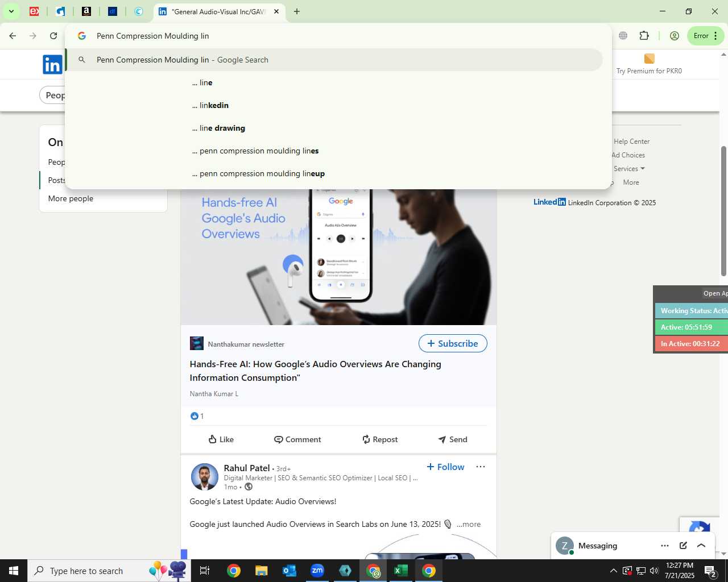Screen dimensions: 728x582
Task: Open the Nanthakumar newsletter link
Action: point(246,344)
